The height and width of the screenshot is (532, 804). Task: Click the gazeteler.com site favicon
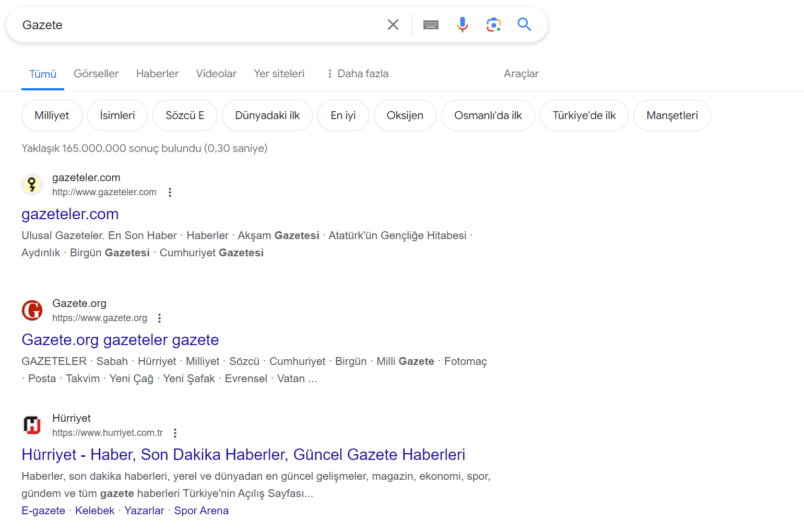point(32,184)
